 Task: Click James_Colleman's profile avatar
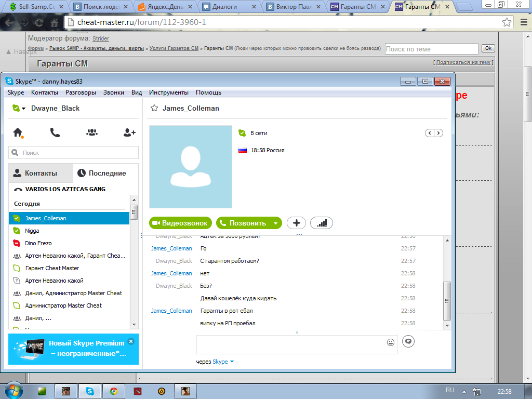(x=191, y=167)
